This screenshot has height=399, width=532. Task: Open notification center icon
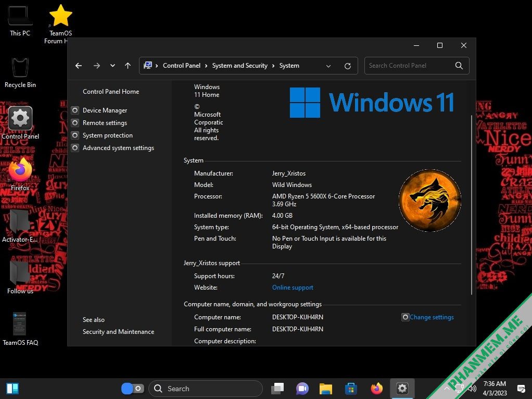coord(521,389)
